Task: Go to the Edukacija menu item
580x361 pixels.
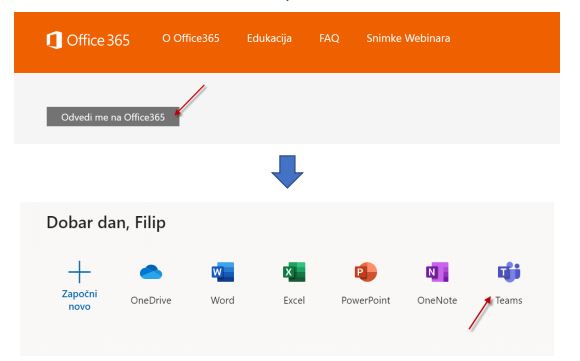Action: (269, 38)
